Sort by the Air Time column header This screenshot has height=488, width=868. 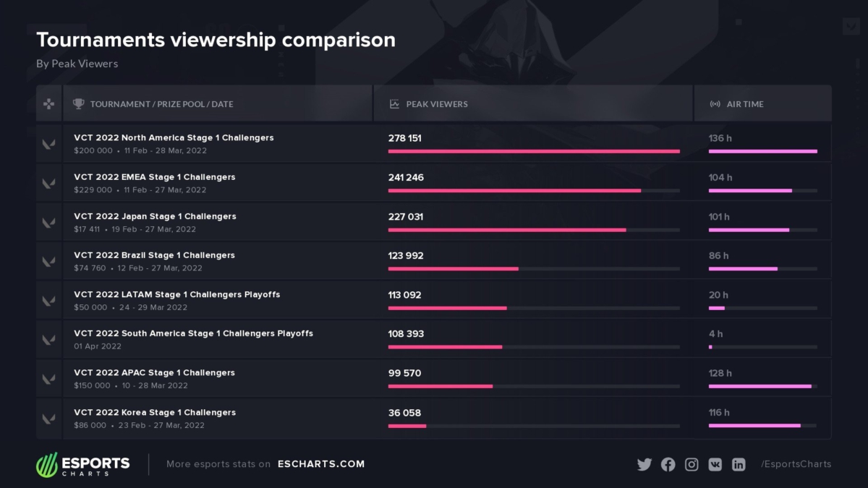pyautogui.click(x=744, y=104)
